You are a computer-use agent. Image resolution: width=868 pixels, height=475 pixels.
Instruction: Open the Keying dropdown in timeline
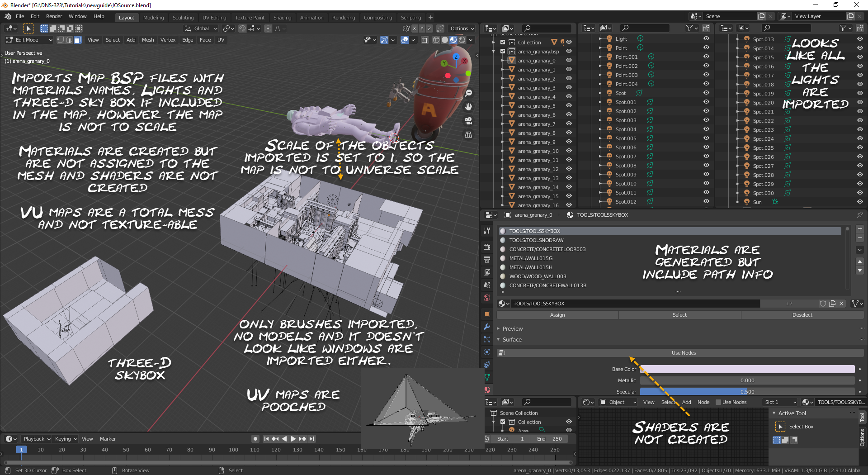[x=66, y=439]
